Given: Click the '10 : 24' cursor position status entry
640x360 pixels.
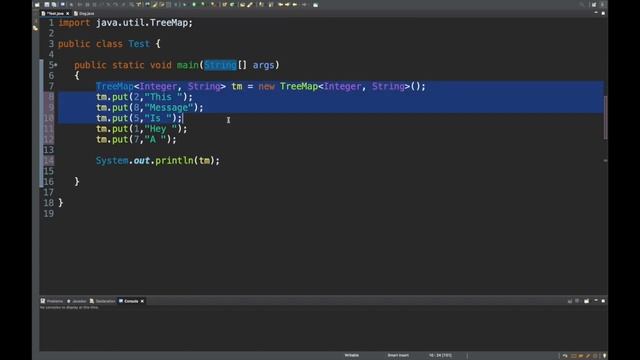Looking at the screenshot, I should click(x=440, y=356).
